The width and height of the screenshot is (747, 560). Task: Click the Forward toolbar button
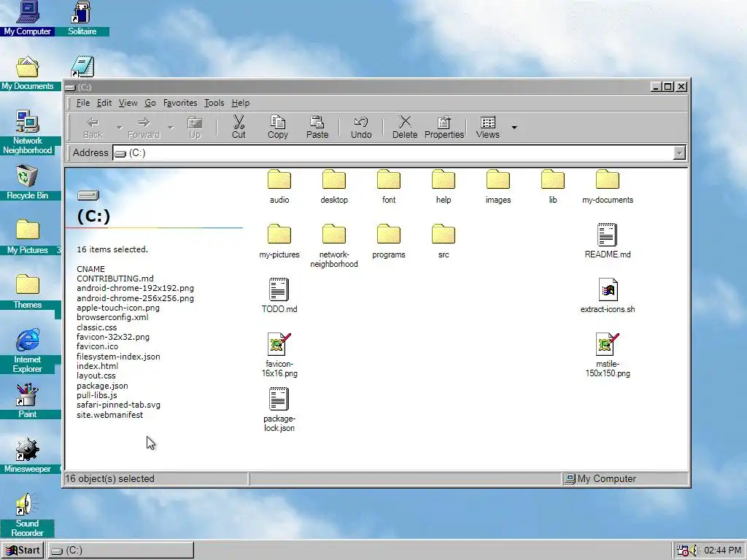[x=144, y=127]
